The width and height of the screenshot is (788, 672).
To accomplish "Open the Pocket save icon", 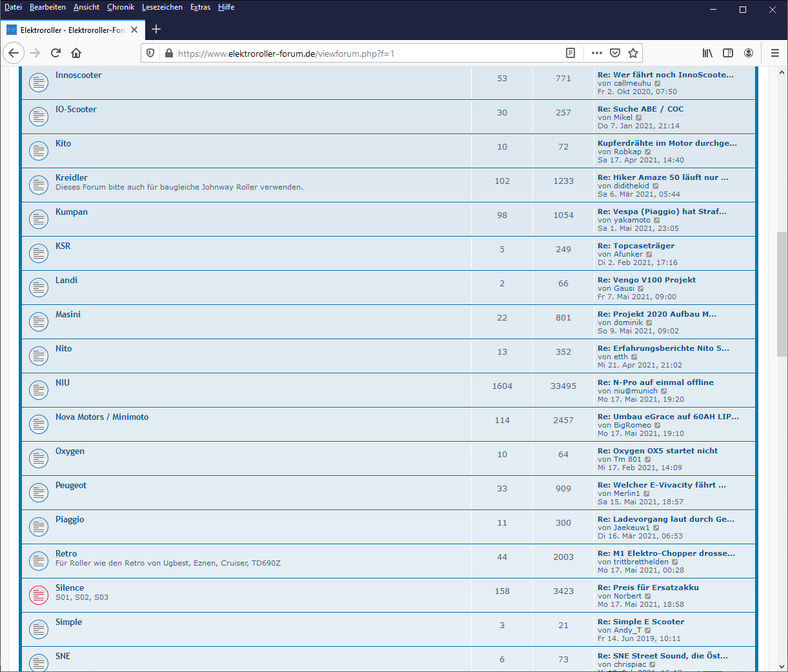I will [615, 53].
